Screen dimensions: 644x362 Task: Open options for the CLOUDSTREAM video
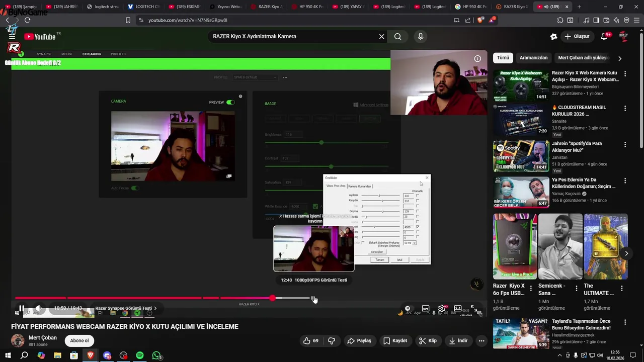[625, 108]
